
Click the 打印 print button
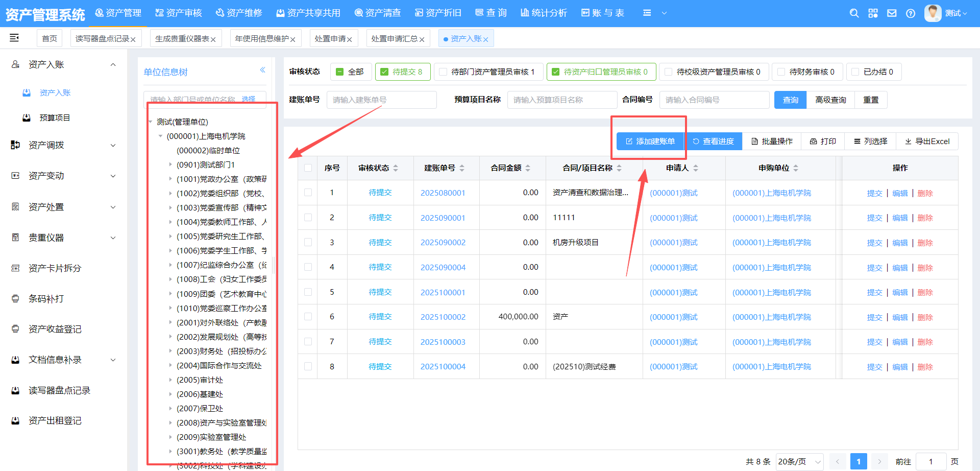[823, 142]
